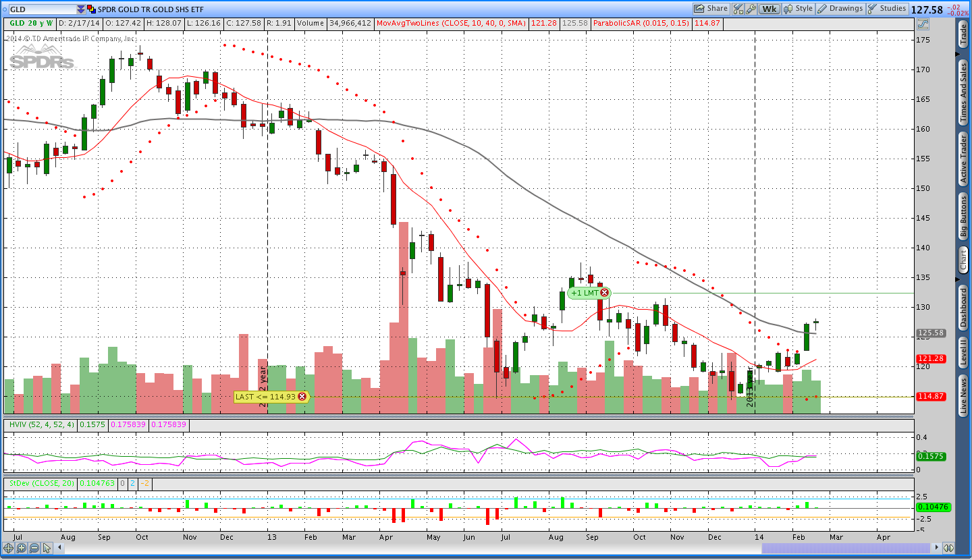Open the Share menu
The image size is (972, 560).
click(711, 9)
